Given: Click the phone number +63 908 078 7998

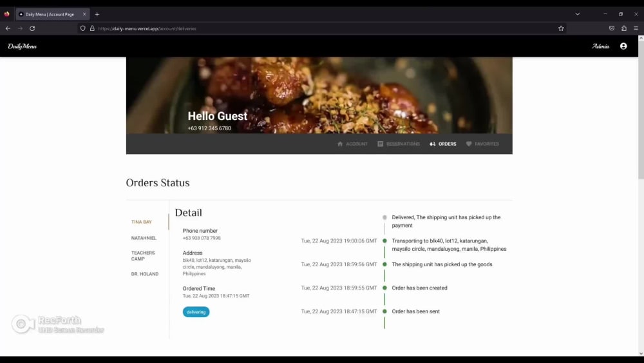Looking at the screenshot, I should (x=202, y=238).
